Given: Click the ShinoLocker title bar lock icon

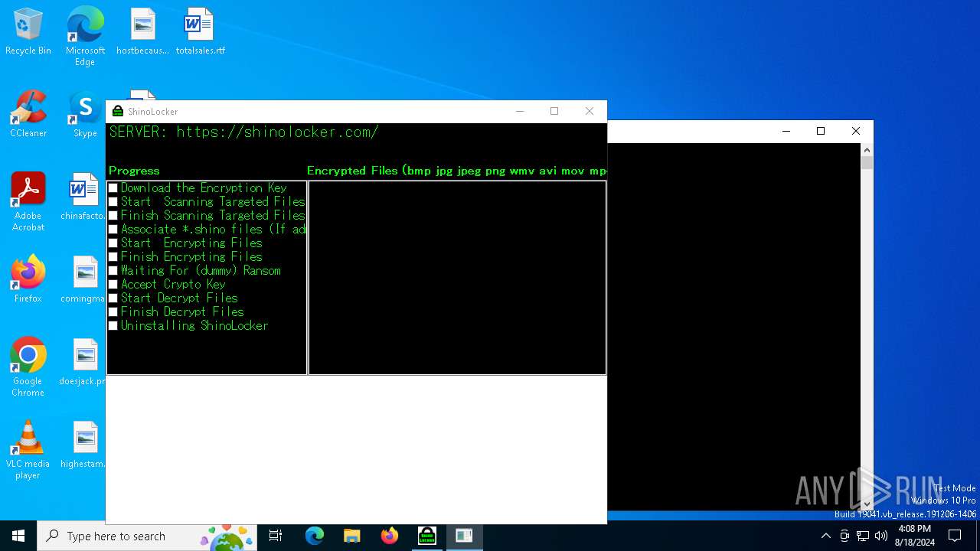Looking at the screenshot, I should coord(118,111).
